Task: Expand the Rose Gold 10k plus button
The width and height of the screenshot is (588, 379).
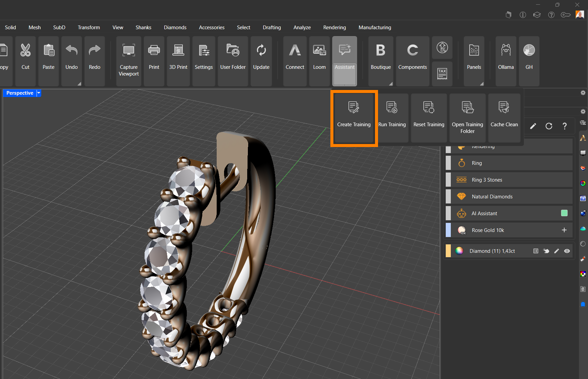Action: click(x=564, y=230)
